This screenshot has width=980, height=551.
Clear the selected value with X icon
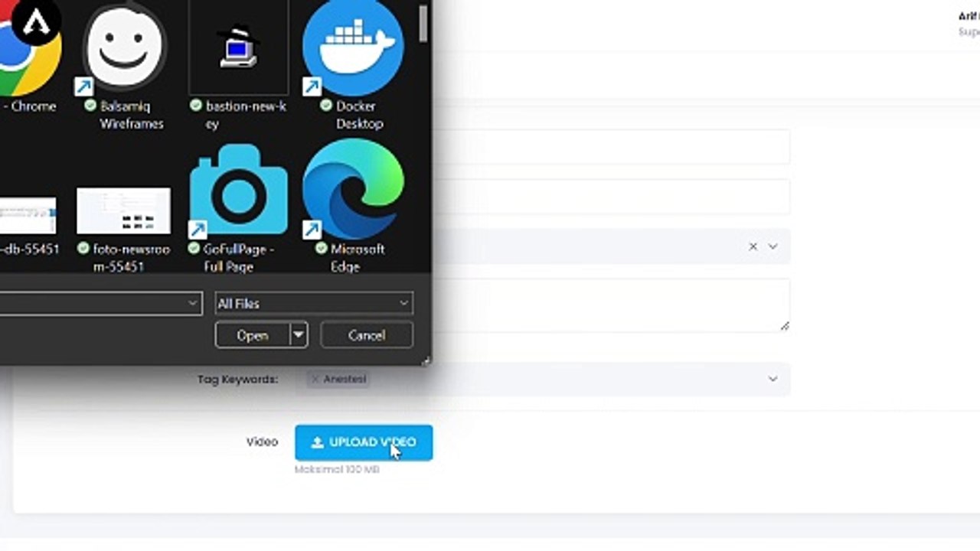(x=753, y=246)
